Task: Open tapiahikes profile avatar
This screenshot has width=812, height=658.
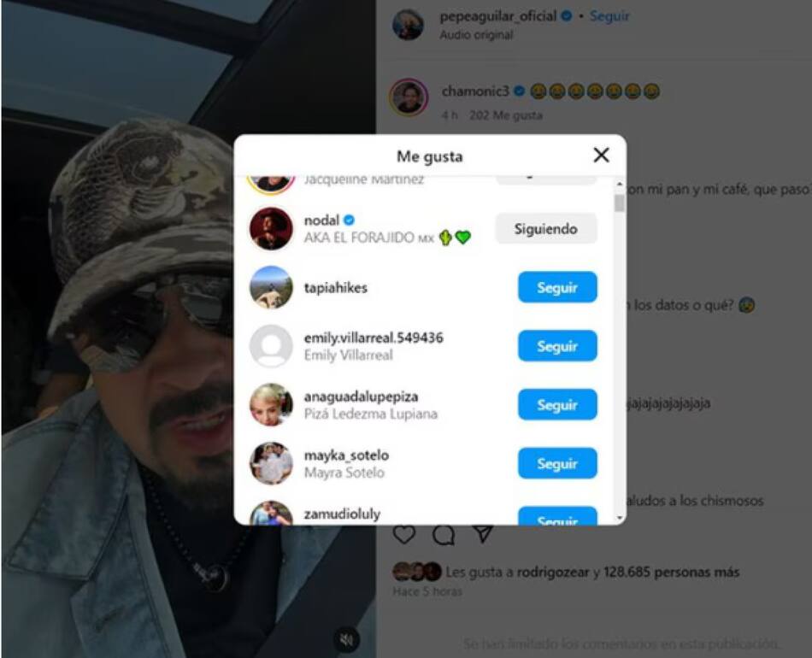Action: pyautogui.click(x=271, y=287)
